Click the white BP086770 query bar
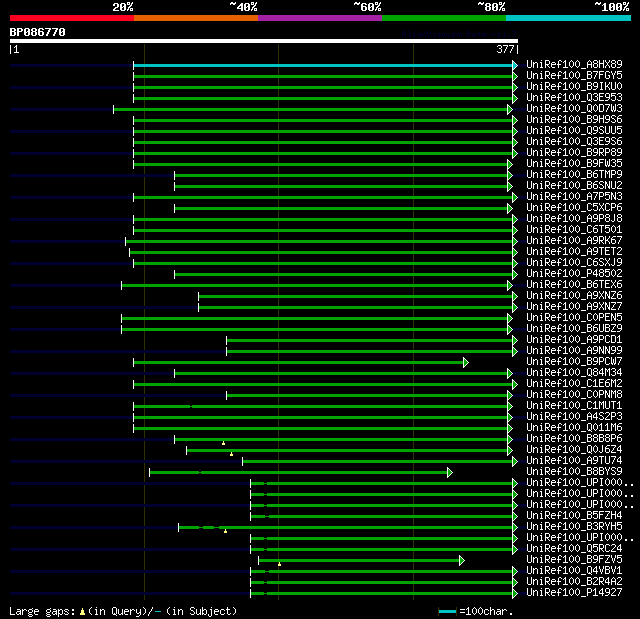 coord(264,41)
